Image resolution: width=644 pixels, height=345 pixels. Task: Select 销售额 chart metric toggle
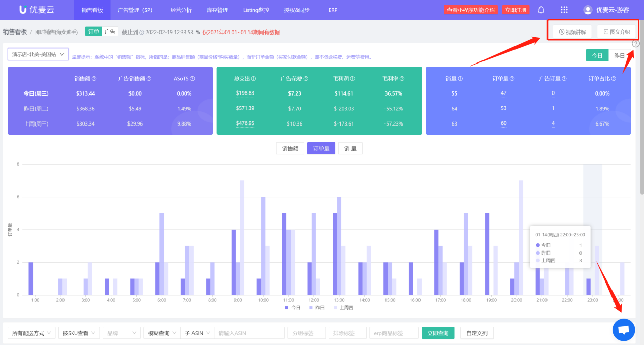[x=290, y=148]
